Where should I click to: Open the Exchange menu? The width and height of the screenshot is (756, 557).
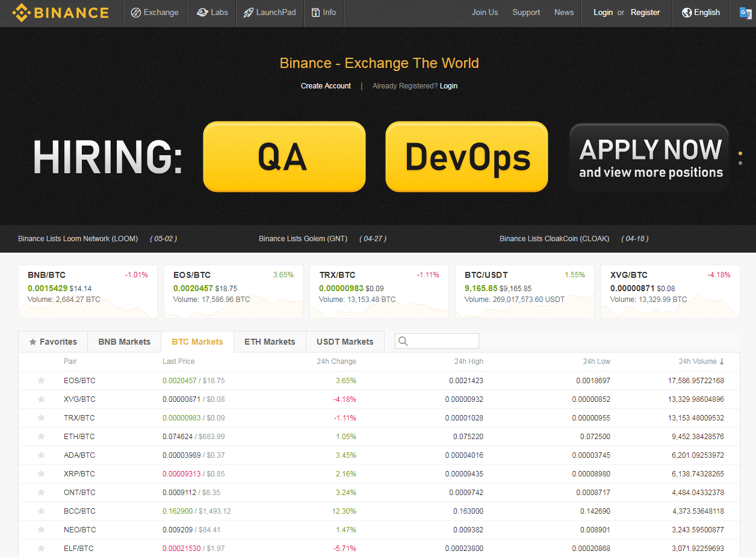click(155, 13)
